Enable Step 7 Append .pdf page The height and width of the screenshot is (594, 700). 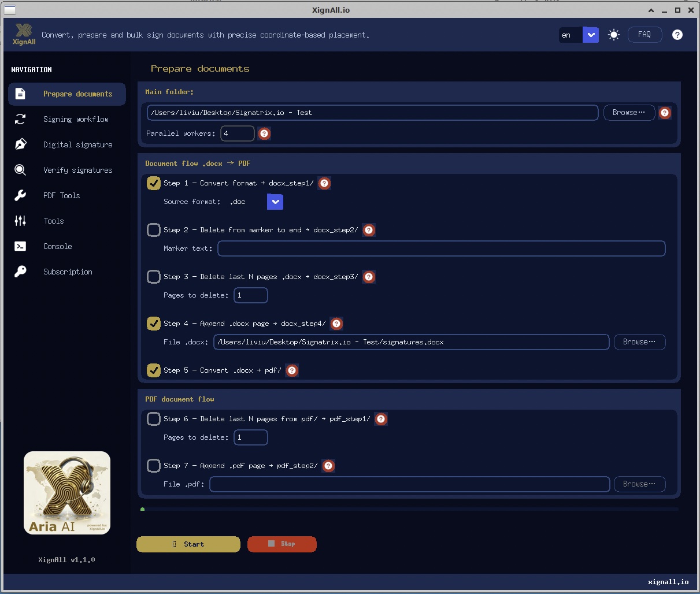click(153, 466)
